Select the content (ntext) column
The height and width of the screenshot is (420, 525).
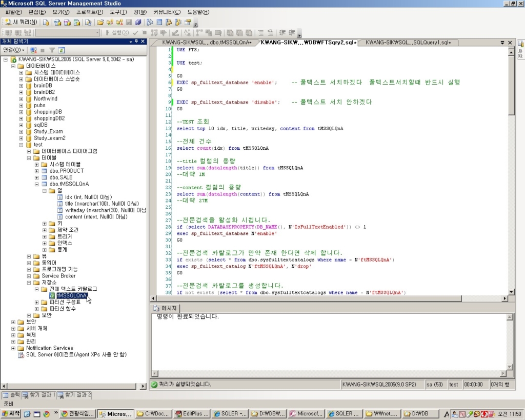[x=96, y=217]
